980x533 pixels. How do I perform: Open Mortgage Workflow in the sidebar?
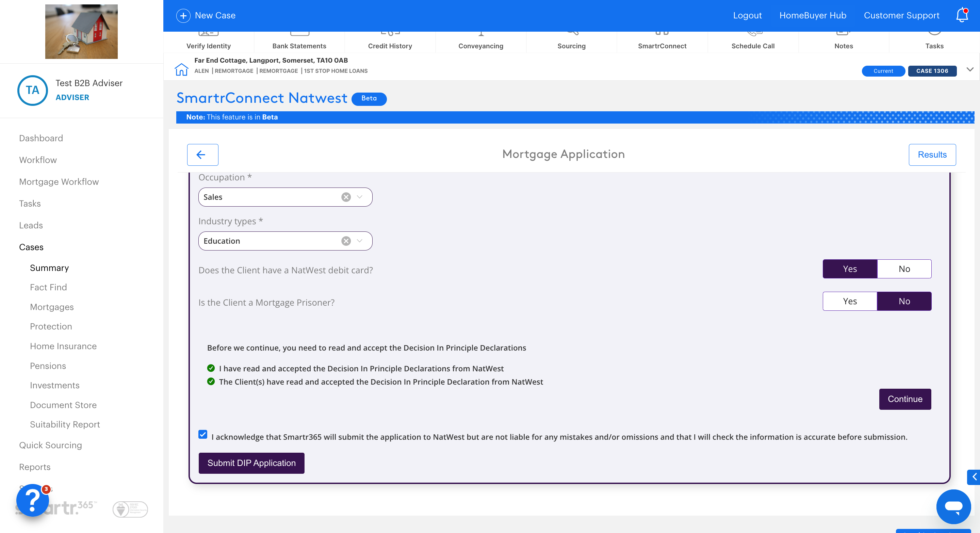[x=59, y=182]
